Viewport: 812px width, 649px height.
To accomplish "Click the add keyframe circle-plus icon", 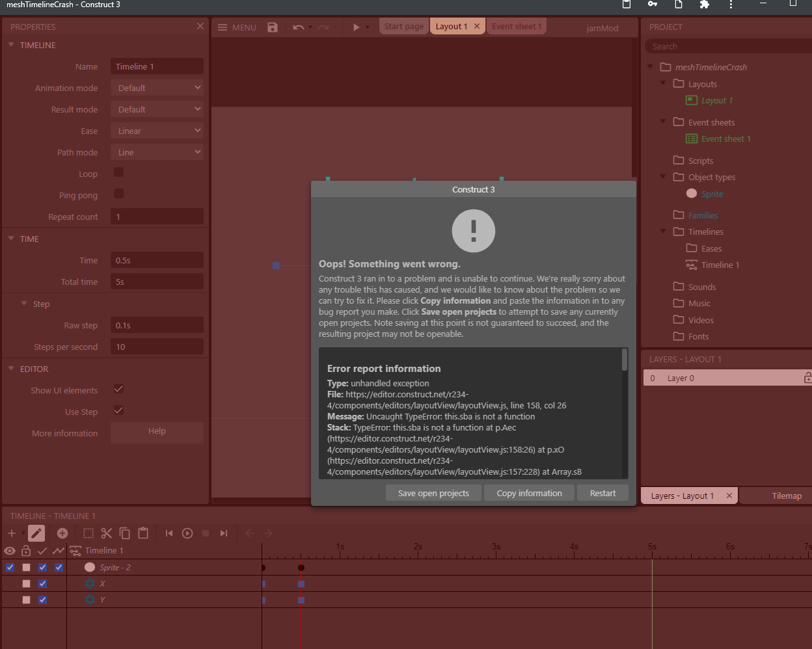I will (x=62, y=533).
